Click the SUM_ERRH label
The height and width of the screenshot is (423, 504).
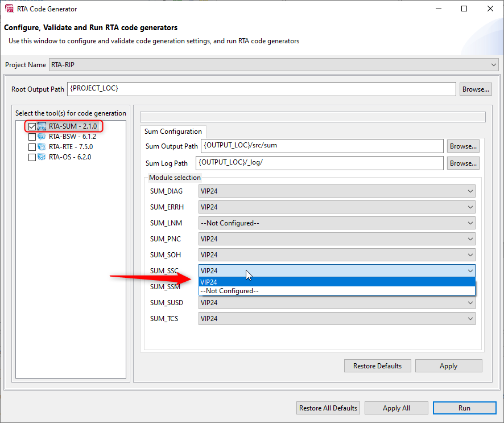tap(167, 207)
